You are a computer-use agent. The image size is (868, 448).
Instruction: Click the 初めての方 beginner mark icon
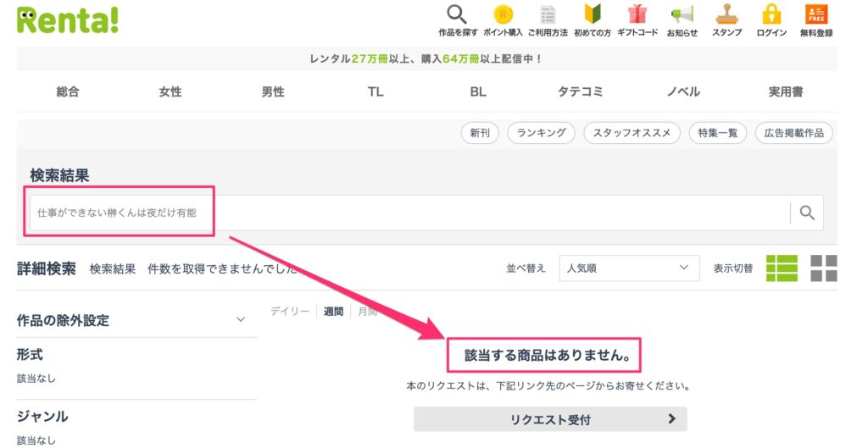click(x=593, y=14)
